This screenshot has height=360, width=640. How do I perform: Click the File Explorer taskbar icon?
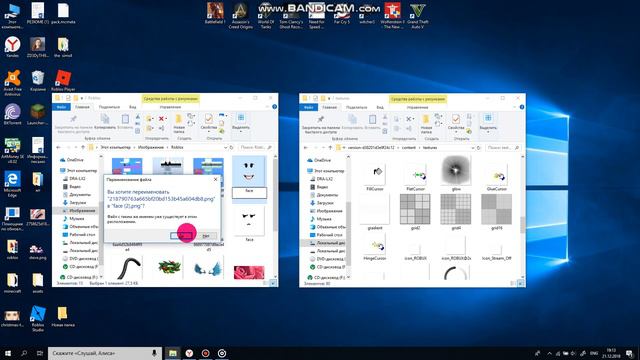pos(173,353)
